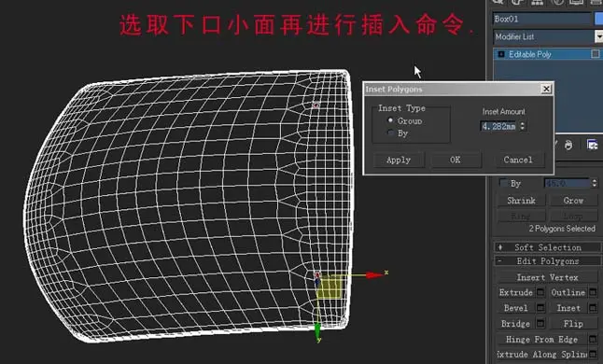Open Inset settings box next to Inset
This screenshot has height=364, width=603.
point(593,308)
